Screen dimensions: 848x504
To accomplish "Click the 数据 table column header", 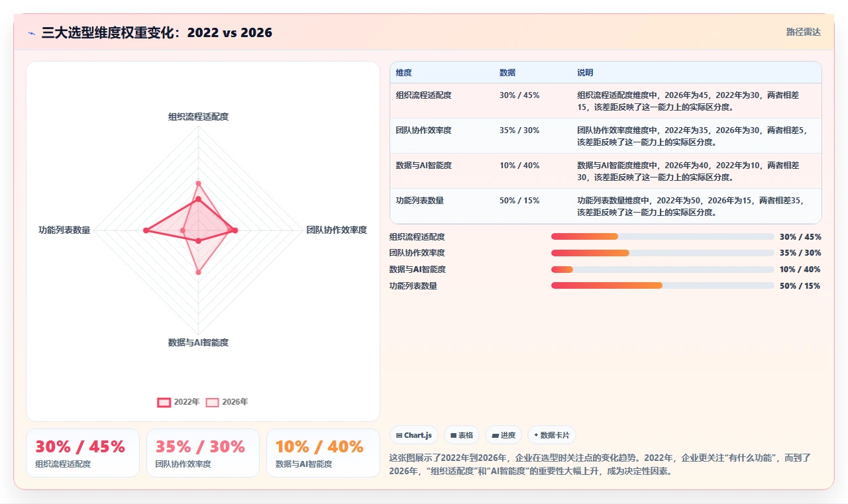I will pos(507,73).
